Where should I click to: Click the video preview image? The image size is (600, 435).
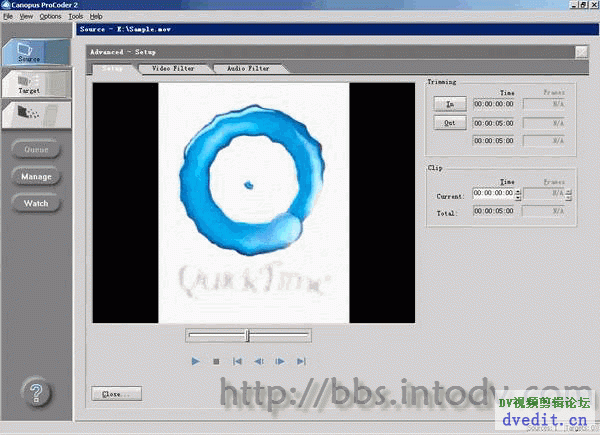(254, 203)
